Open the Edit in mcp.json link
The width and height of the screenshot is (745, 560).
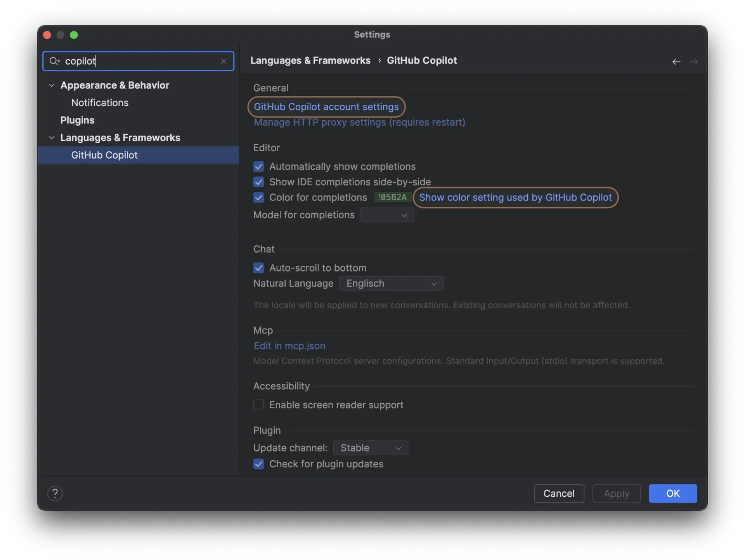pos(289,346)
